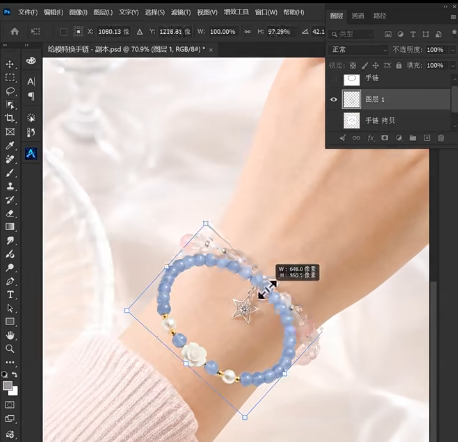Open the blend mode dropdown 正常
Screen dimensions: 458x442
[x=358, y=50]
